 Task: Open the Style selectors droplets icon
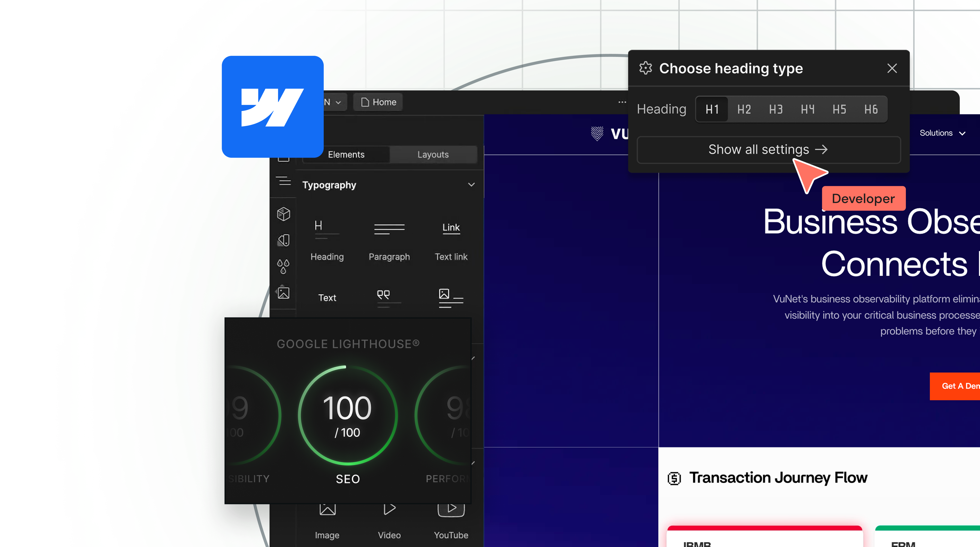[x=284, y=266]
